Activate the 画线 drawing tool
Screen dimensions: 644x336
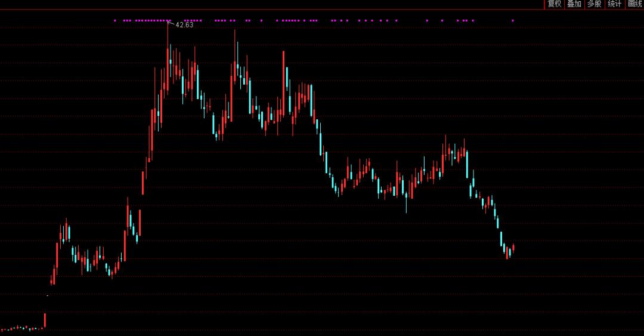pos(634,4)
